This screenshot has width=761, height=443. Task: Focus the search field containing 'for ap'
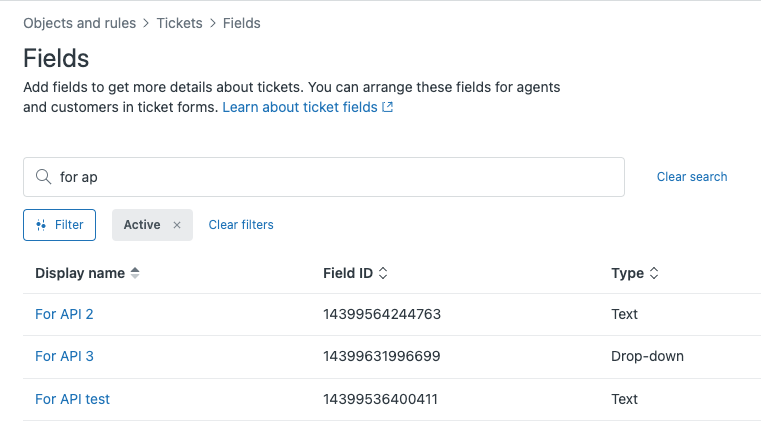pos(330,177)
